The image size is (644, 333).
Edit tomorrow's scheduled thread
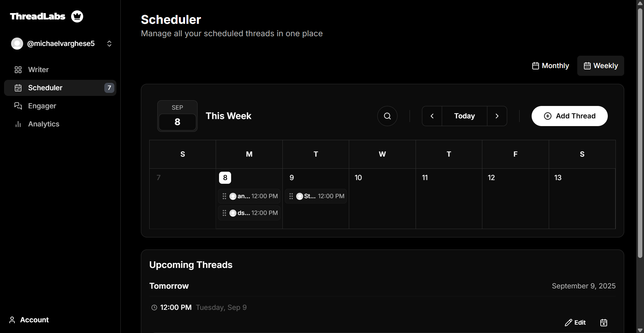pyautogui.click(x=575, y=323)
